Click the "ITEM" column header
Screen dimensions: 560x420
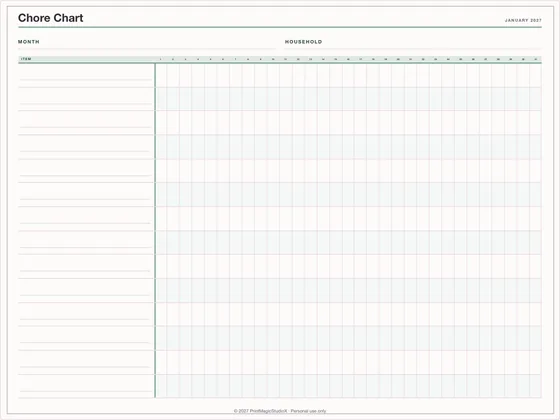click(x=26, y=59)
